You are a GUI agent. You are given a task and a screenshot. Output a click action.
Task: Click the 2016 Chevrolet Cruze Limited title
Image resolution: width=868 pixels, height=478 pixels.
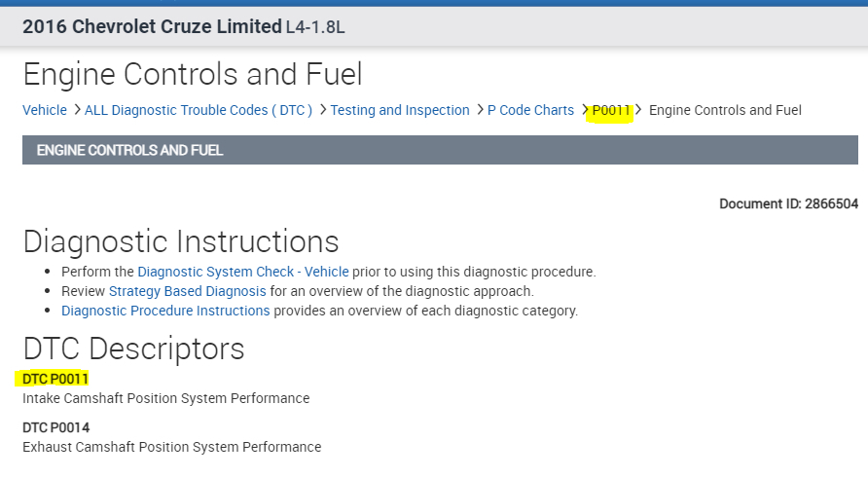pos(152,26)
